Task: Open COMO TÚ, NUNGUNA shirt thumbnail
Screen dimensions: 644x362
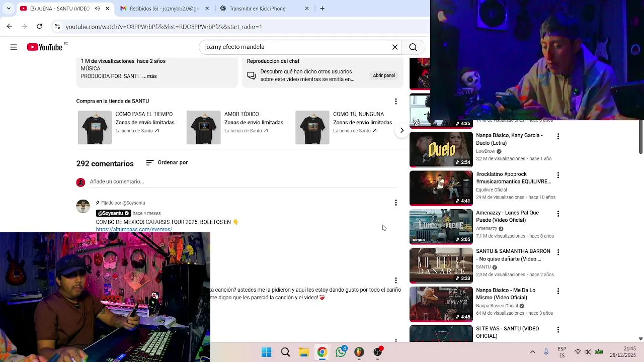Action: point(312,128)
